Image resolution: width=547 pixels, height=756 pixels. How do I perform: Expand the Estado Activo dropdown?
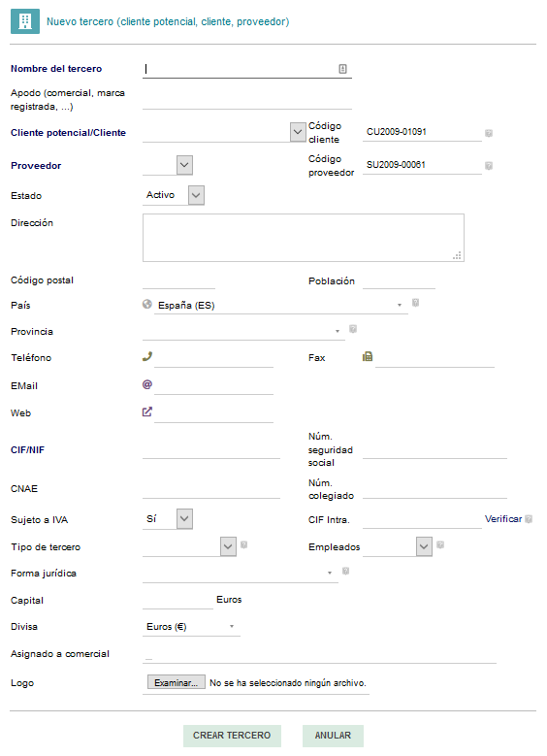(174, 195)
